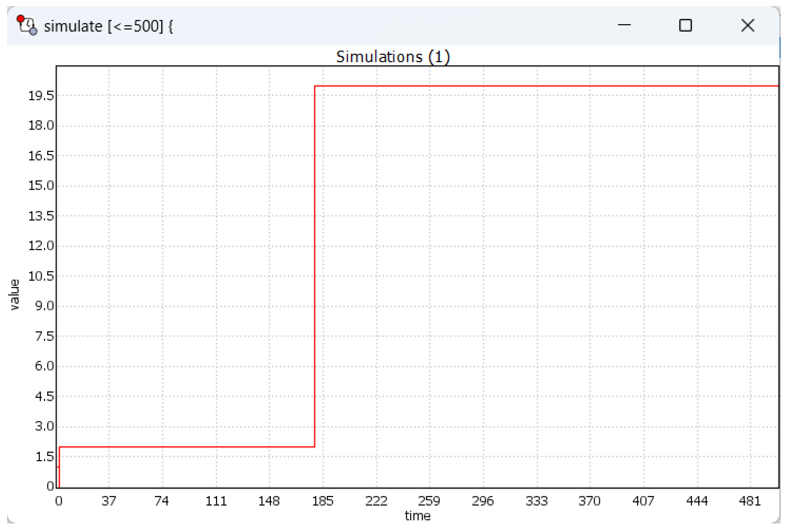Click the 1.5 tick label on y-axis
Viewport: 787px width, 532px height.
[45, 457]
